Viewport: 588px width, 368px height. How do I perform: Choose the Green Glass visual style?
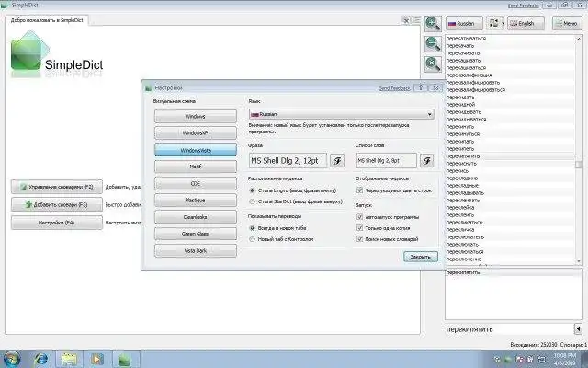click(196, 234)
